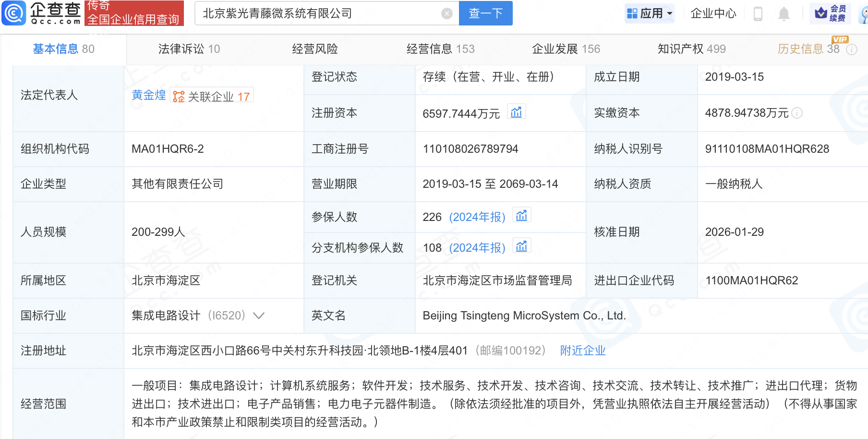This screenshot has width=868, height=439.
Task: Switch to the 知识产权 tab
Action: click(x=691, y=49)
